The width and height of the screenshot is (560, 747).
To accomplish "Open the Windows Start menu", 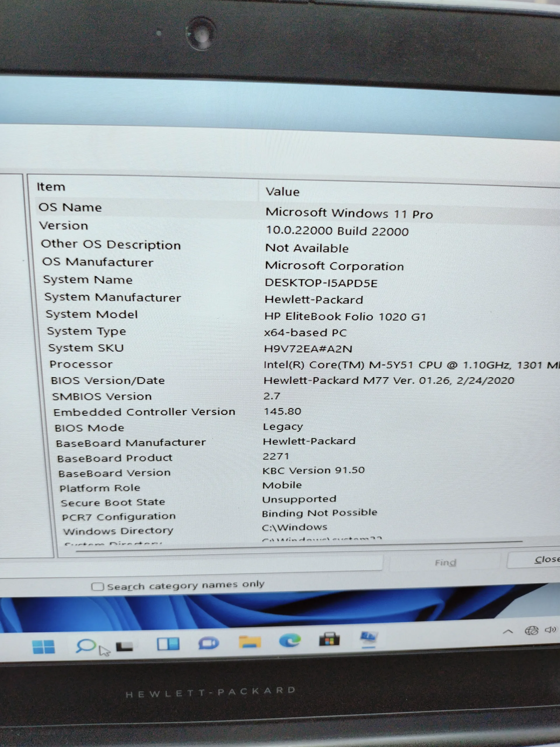I will 43,646.
